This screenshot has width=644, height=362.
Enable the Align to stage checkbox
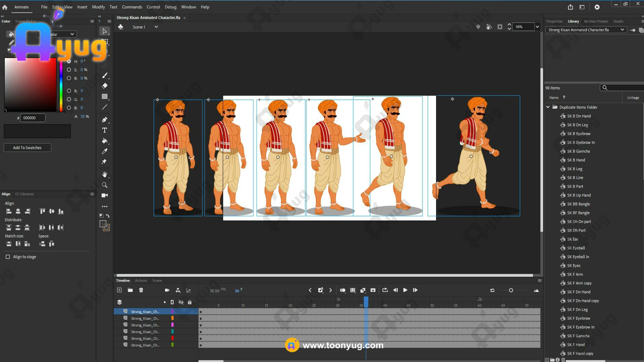[8, 257]
